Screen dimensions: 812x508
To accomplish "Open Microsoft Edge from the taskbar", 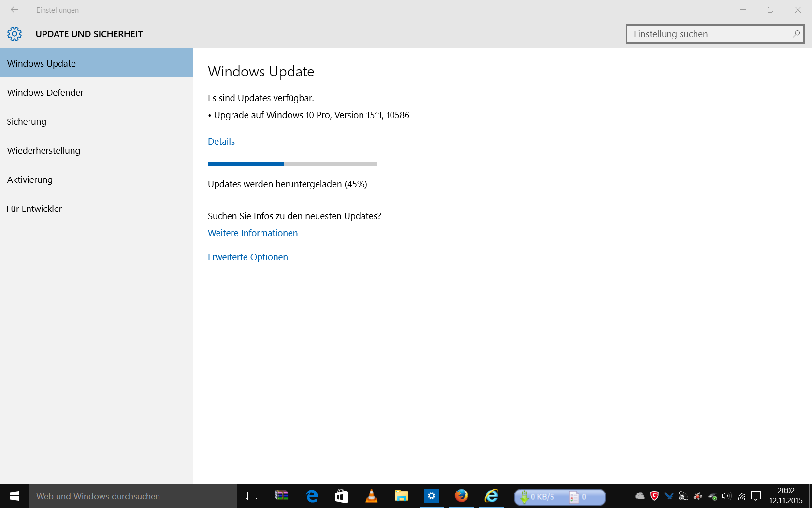I will click(312, 496).
